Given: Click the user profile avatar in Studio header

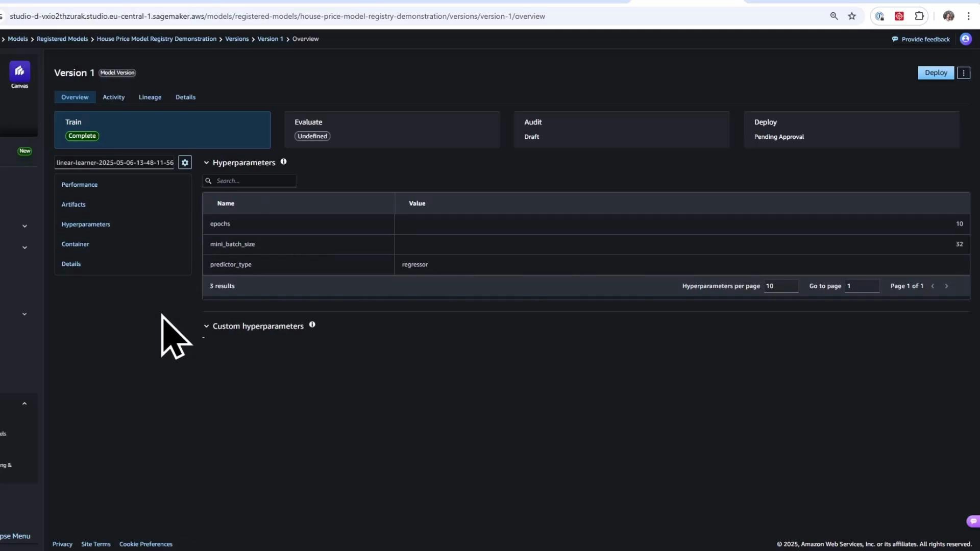Looking at the screenshot, I should 966,39.
